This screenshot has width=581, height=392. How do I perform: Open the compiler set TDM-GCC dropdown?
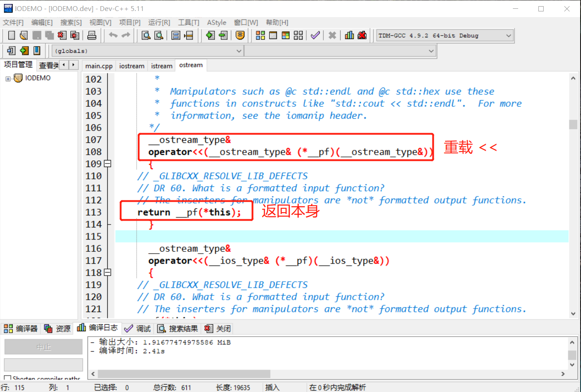pyautogui.click(x=444, y=36)
